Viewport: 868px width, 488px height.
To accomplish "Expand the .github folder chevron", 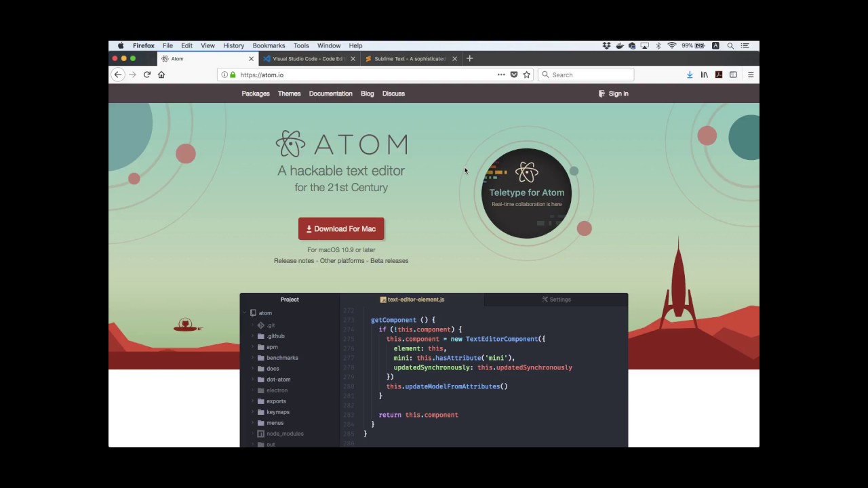I will 253,336.
